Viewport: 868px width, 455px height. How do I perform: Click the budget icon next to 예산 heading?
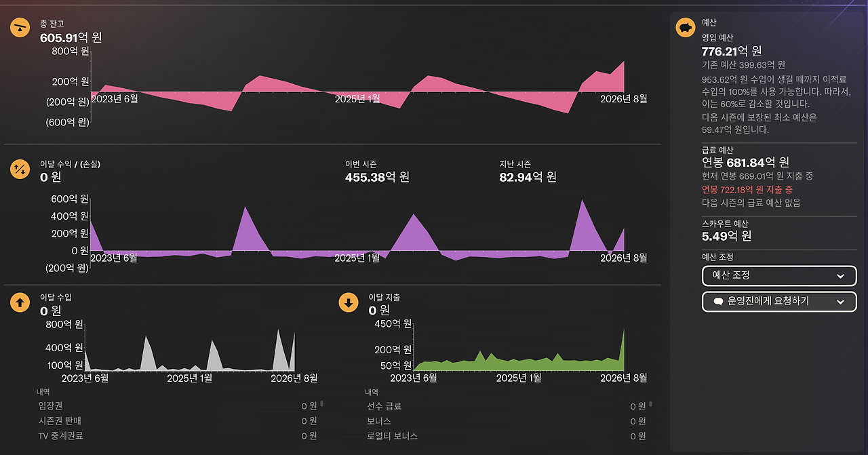pyautogui.click(x=685, y=28)
